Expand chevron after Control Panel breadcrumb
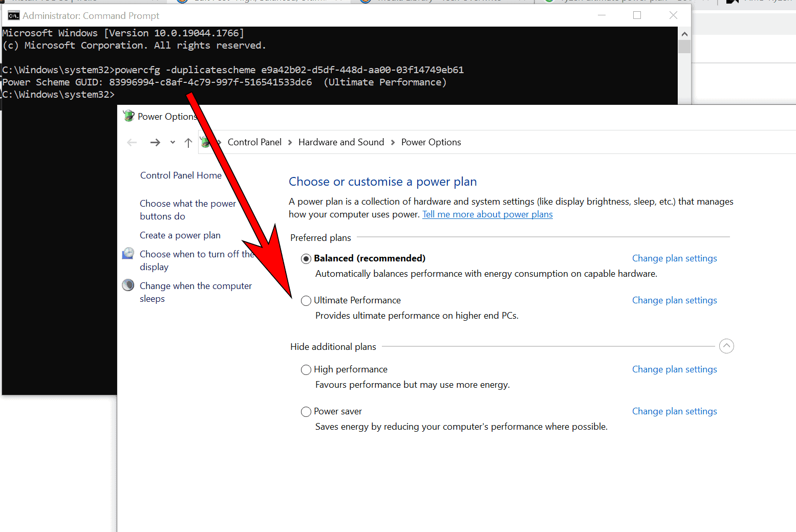The width and height of the screenshot is (796, 532). [x=290, y=142]
